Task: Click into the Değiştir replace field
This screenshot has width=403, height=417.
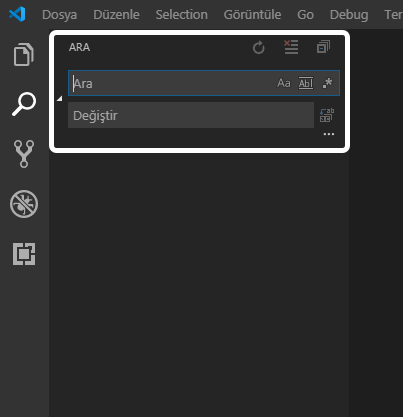Action: (191, 115)
